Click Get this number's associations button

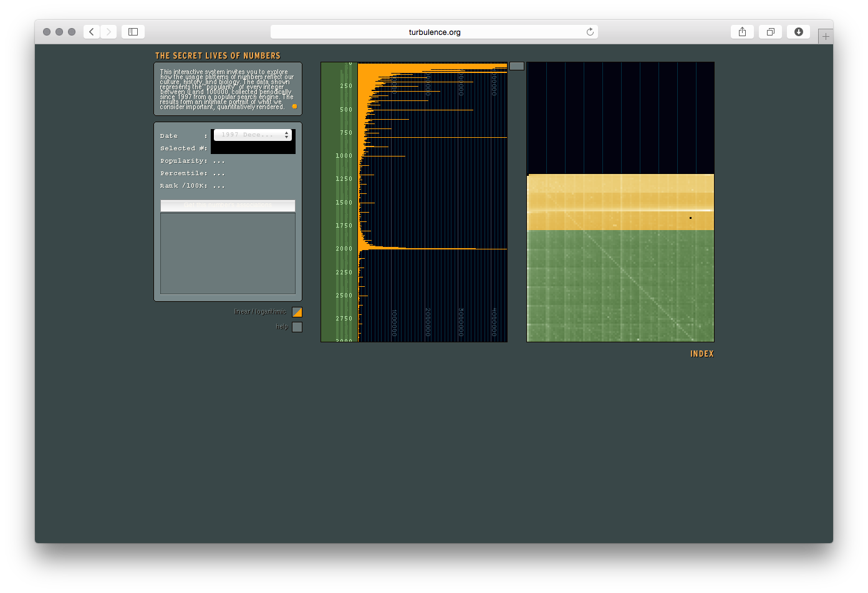[x=228, y=205]
